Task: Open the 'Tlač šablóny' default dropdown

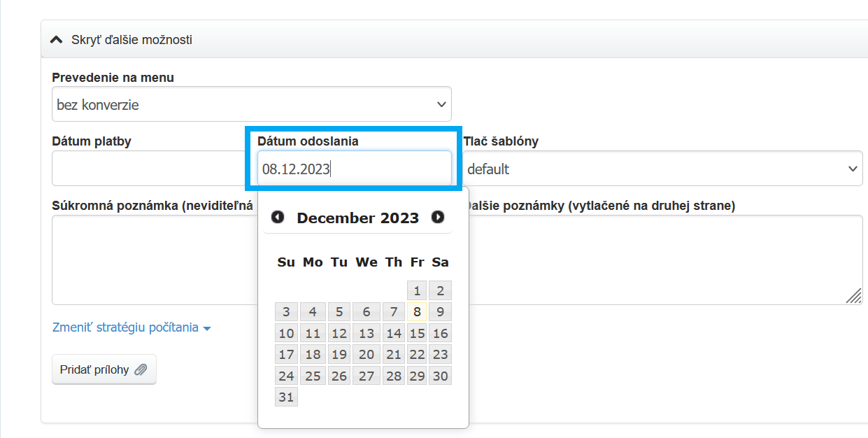Action: (x=662, y=169)
